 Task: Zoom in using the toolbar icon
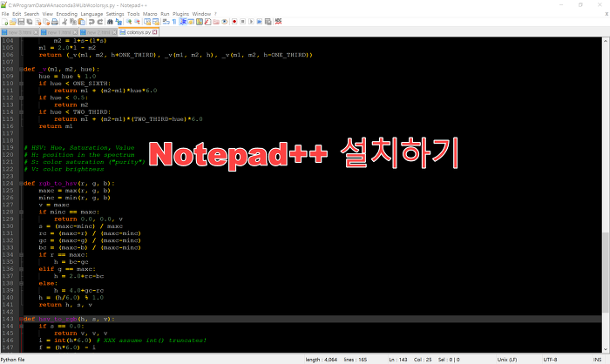coord(129,22)
